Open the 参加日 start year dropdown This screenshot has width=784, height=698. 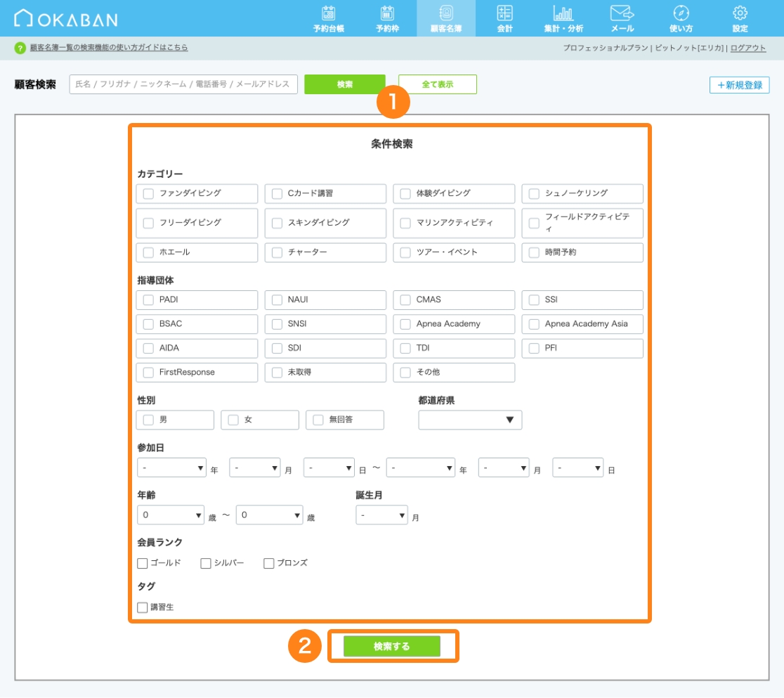pos(171,467)
